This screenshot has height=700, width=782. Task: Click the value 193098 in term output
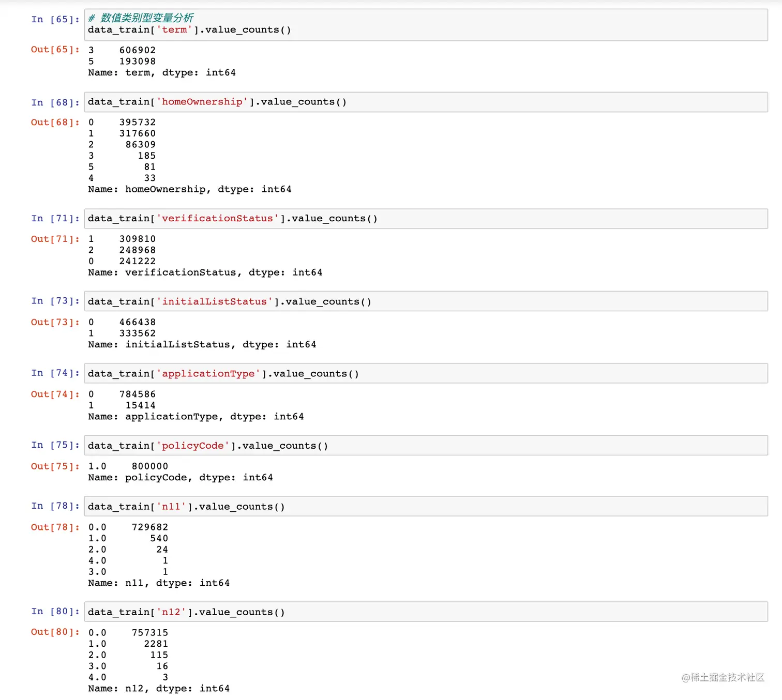pos(138,61)
